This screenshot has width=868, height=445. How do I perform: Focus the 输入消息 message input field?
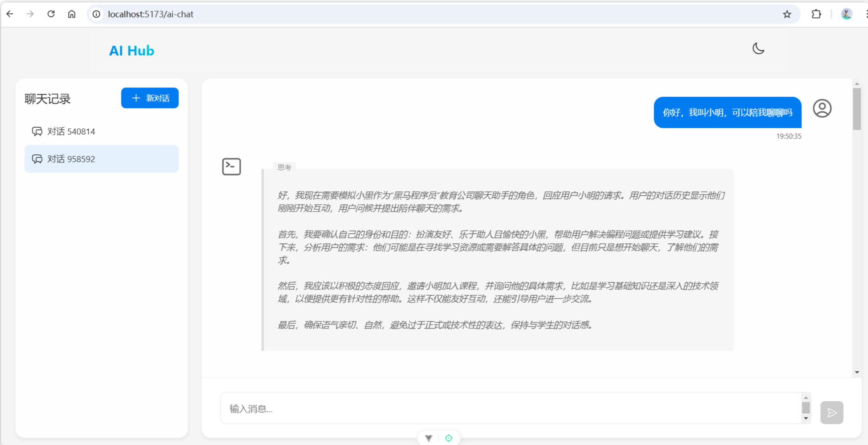coord(497,408)
